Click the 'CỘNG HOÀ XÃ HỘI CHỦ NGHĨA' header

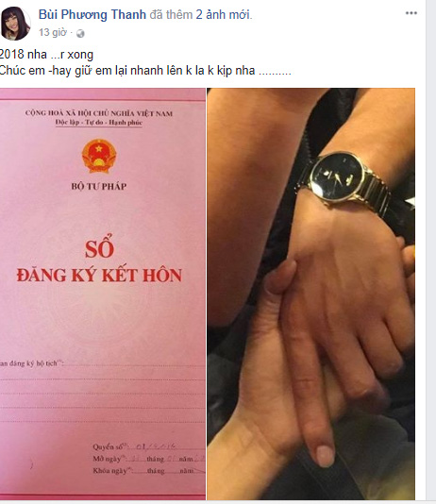pos(99,113)
